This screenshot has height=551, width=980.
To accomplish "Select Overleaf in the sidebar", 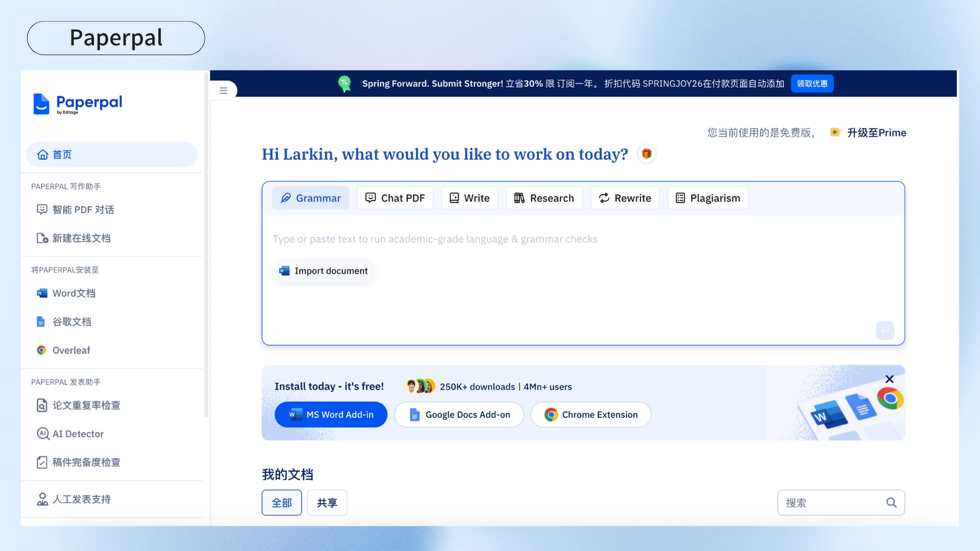I will click(x=71, y=350).
